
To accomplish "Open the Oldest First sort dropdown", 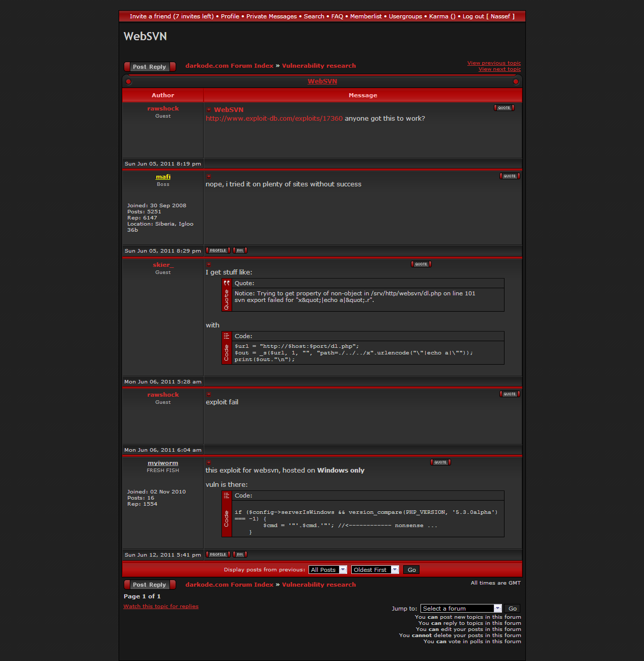I will [x=375, y=570].
